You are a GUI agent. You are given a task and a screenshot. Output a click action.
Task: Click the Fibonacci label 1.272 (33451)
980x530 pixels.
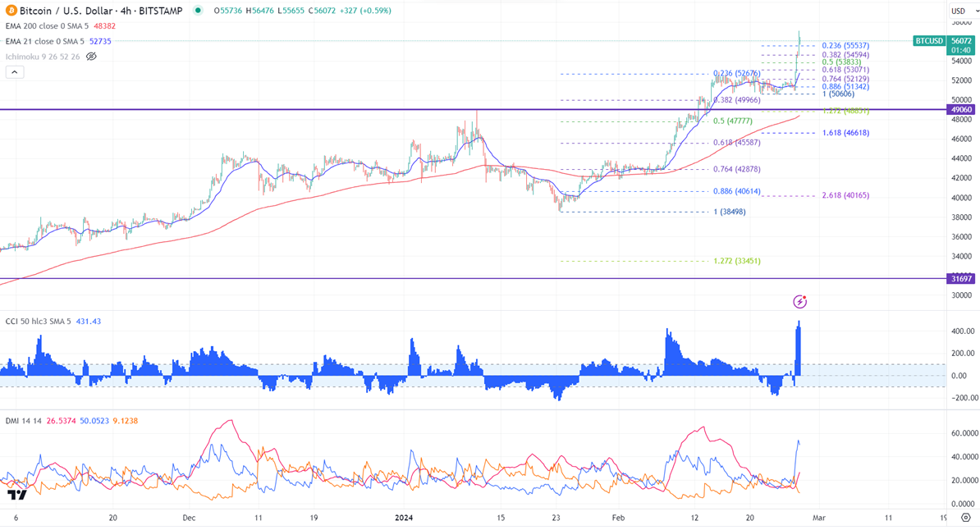[737, 261]
